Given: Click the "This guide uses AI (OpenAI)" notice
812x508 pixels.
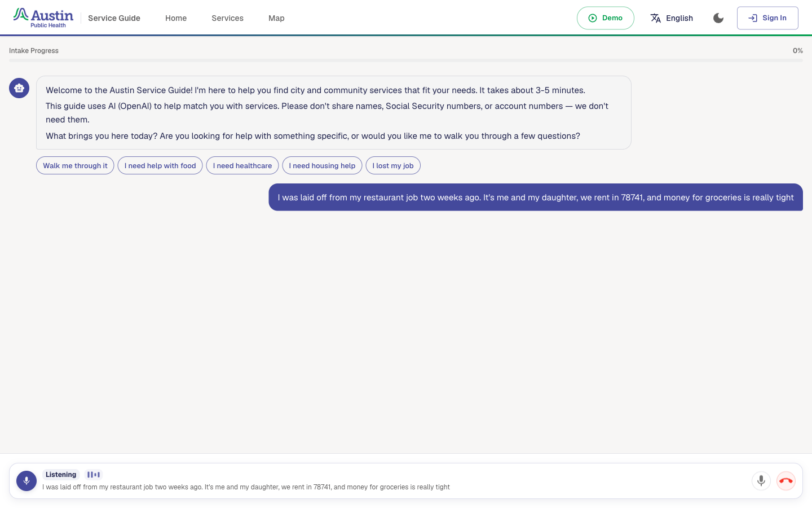Looking at the screenshot, I should pos(327,113).
